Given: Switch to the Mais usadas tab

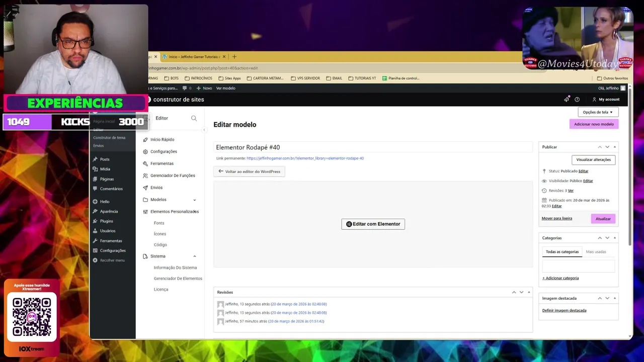Looking at the screenshot, I should pos(596,252).
